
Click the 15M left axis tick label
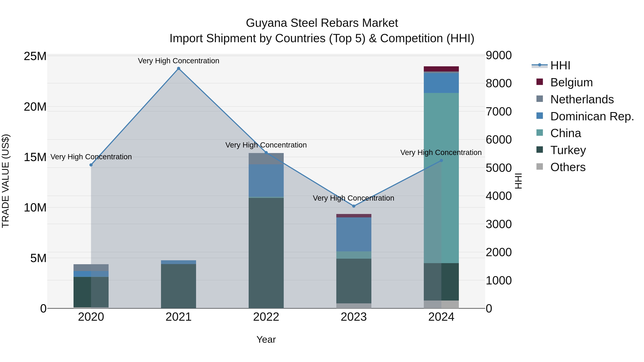35,157
